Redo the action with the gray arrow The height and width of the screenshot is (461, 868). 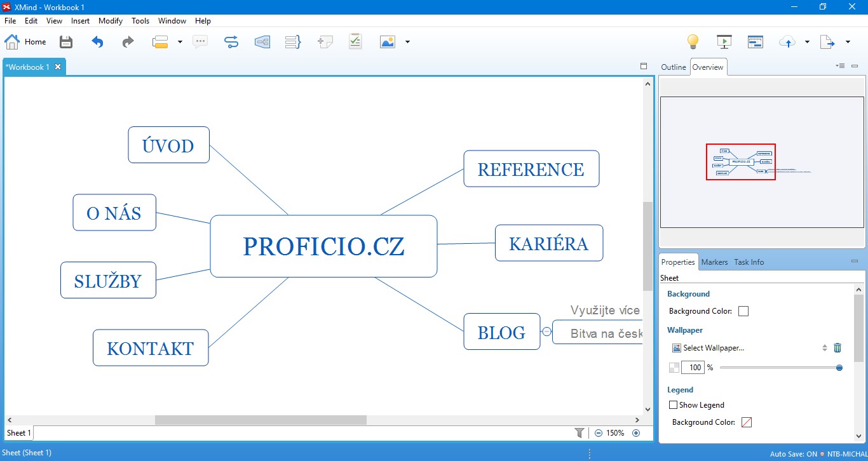[x=128, y=42]
